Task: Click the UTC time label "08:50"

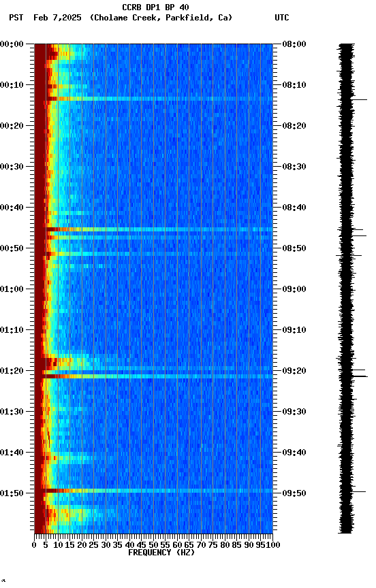Action: (x=294, y=248)
